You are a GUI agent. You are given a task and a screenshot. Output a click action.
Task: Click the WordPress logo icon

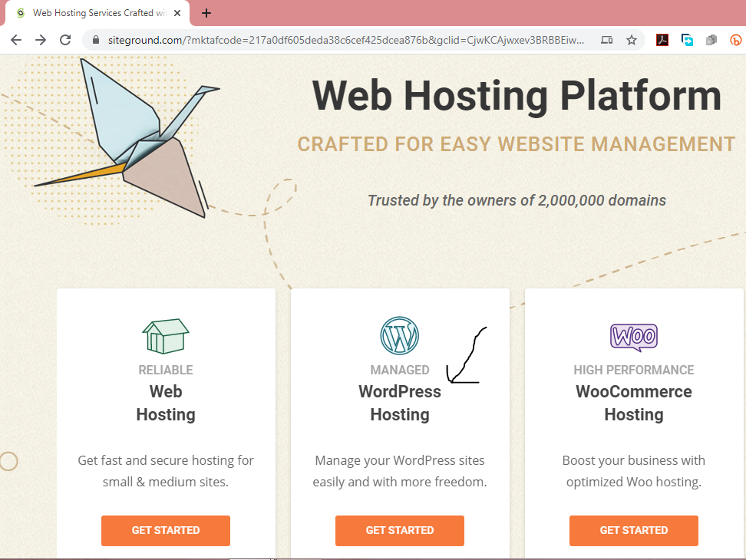pyautogui.click(x=400, y=336)
